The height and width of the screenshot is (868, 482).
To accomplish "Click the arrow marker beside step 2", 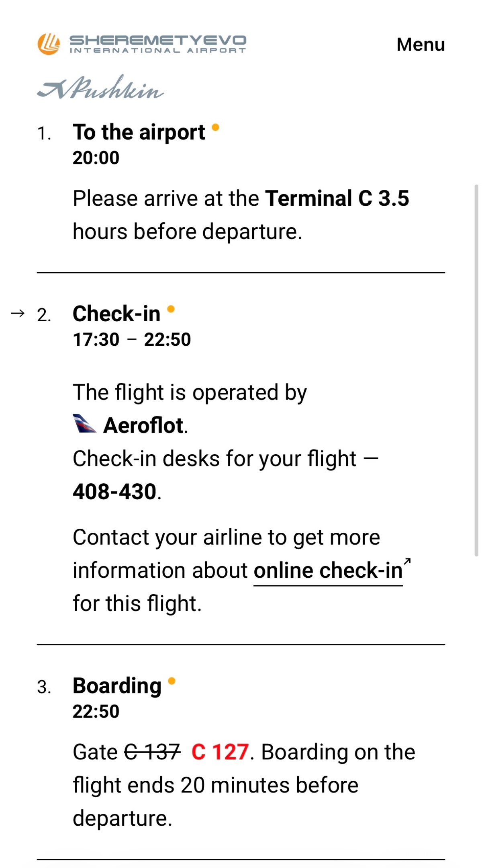I will point(18,313).
